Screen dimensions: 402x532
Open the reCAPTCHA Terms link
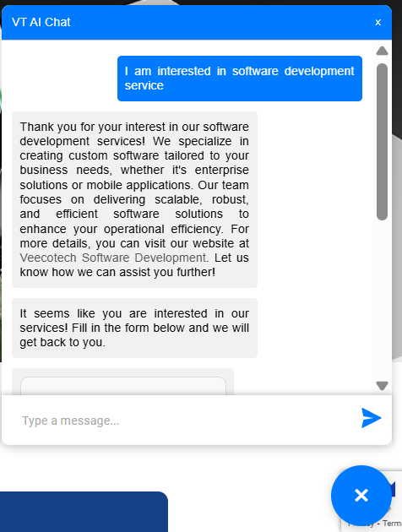[x=392, y=524]
